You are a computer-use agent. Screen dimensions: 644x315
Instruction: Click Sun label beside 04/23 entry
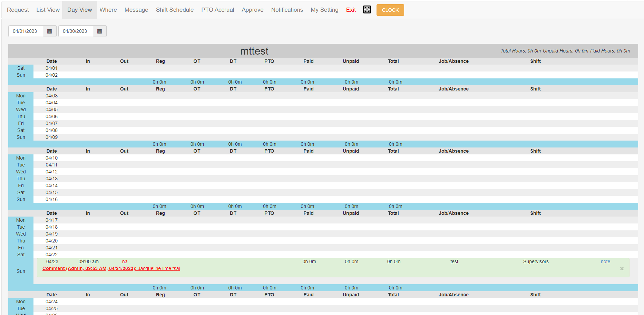pos(21,271)
